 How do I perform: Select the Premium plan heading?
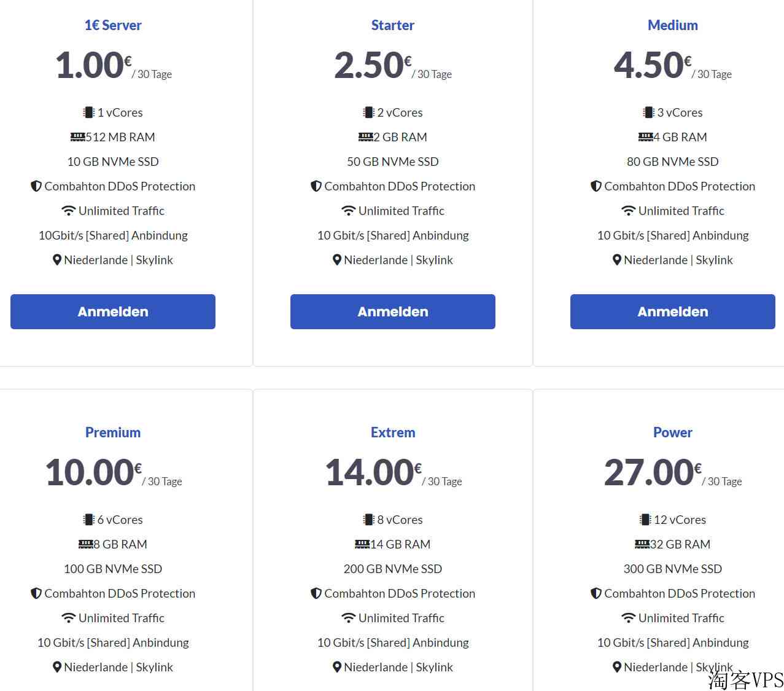(113, 432)
